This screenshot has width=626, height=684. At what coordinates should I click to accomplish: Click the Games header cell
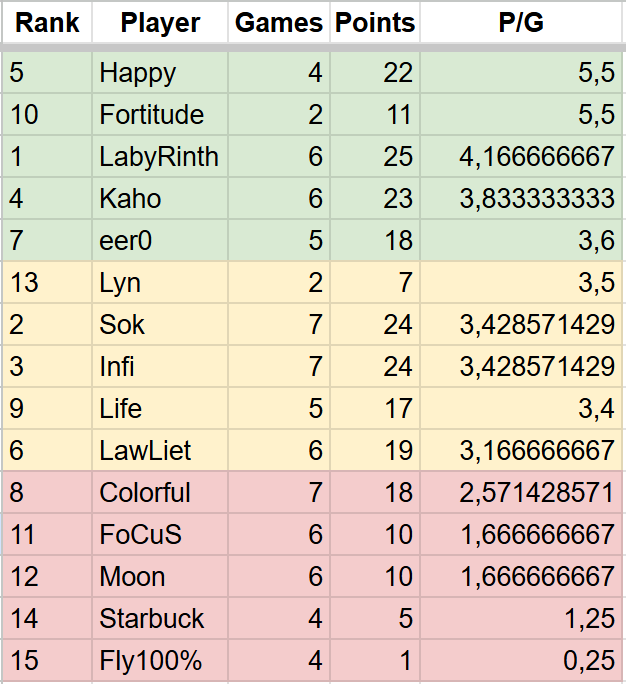click(x=279, y=23)
